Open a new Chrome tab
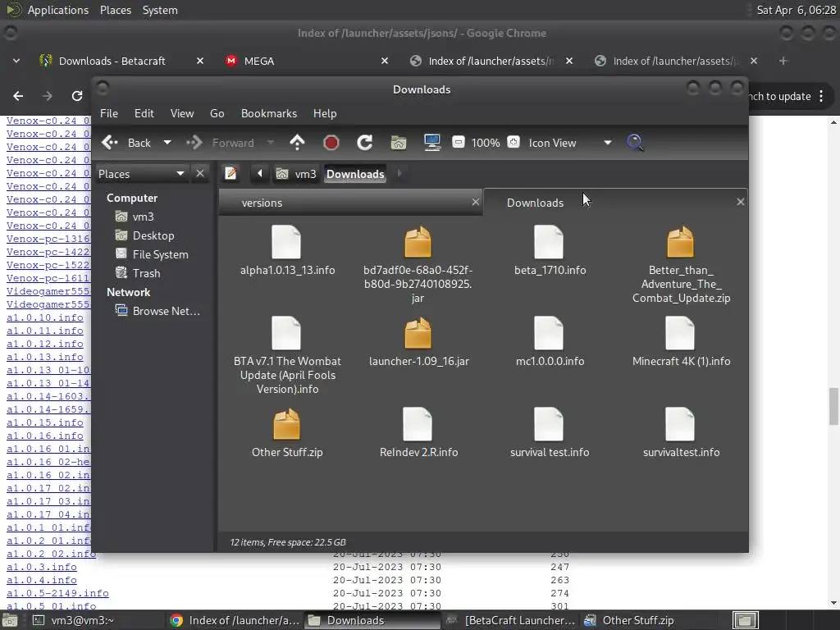Screen dimensions: 840x630 (x=783, y=61)
